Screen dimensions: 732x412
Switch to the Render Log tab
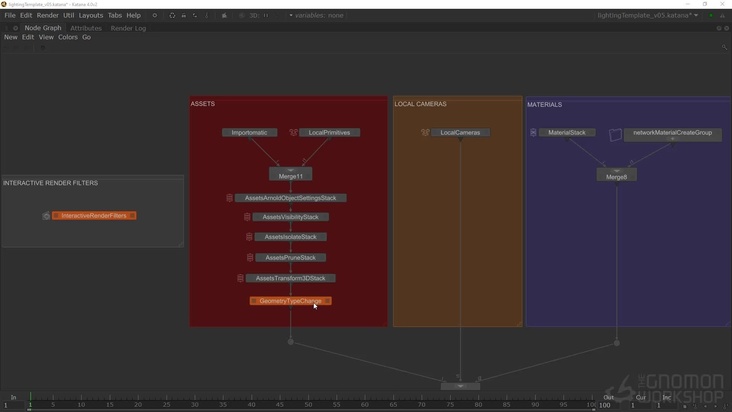[x=128, y=28]
